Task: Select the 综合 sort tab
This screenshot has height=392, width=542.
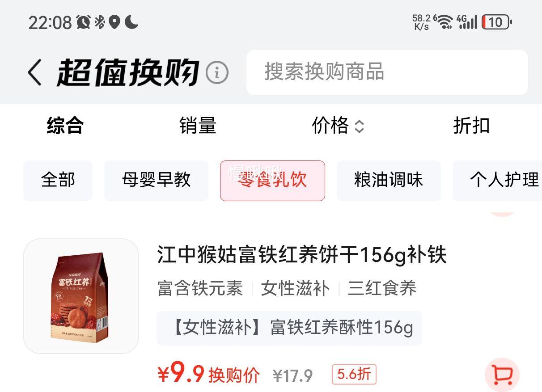Action: [x=65, y=126]
